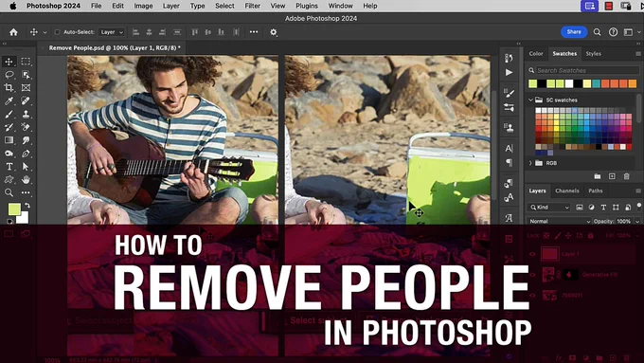Image resolution: width=644 pixels, height=363 pixels.
Task: Select the Hand tool
Action: click(x=26, y=180)
